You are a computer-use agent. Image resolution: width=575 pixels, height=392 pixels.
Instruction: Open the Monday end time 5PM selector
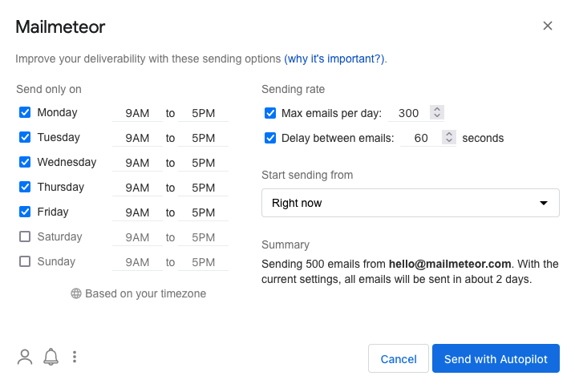click(x=203, y=113)
